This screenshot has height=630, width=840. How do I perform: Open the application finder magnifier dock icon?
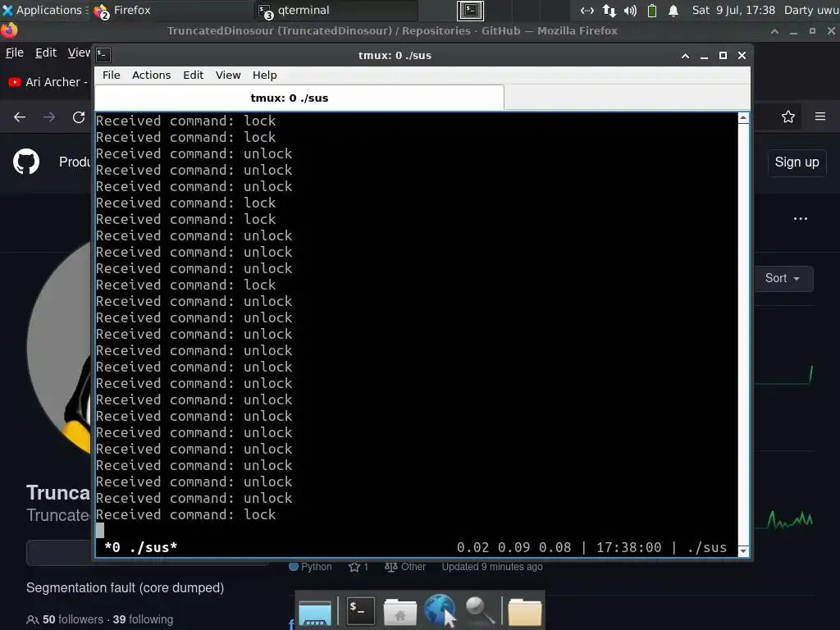point(480,610)
